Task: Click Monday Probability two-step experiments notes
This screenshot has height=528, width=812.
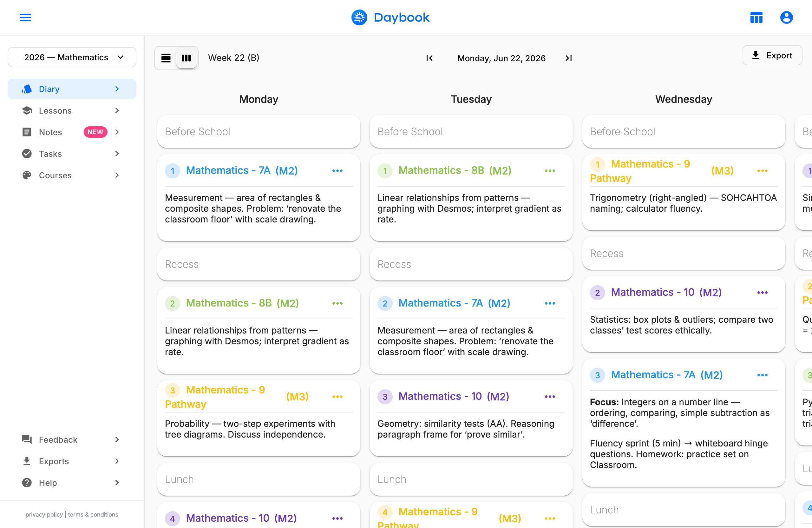Action: tap(250, 429)
